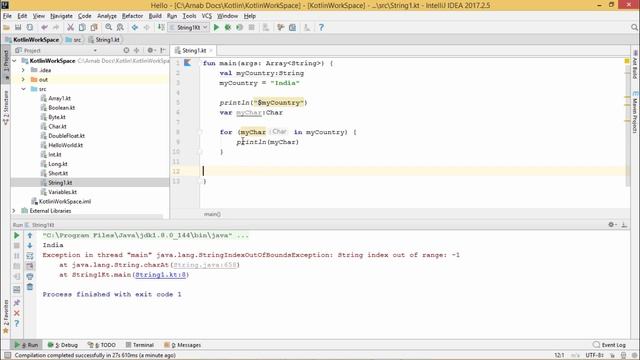
Task: Click the Undo arrow in the toolbar
Action: click(x=44, y=27)
